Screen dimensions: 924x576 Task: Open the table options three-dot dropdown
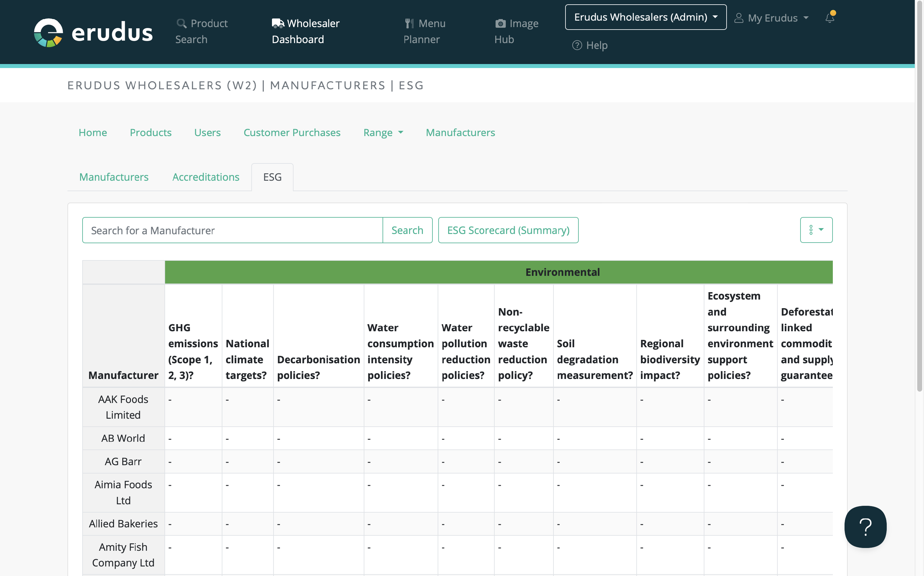(816, 230)
